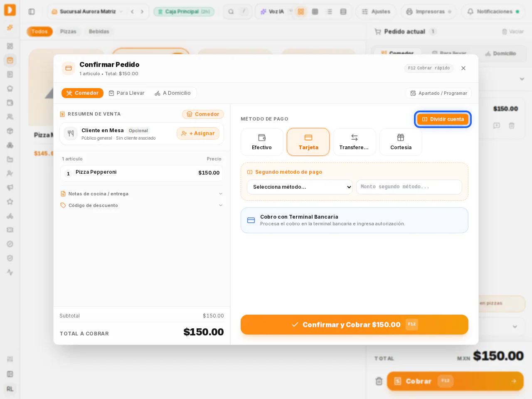Open Ajustes in the top bar

click(x=376, y=12)
